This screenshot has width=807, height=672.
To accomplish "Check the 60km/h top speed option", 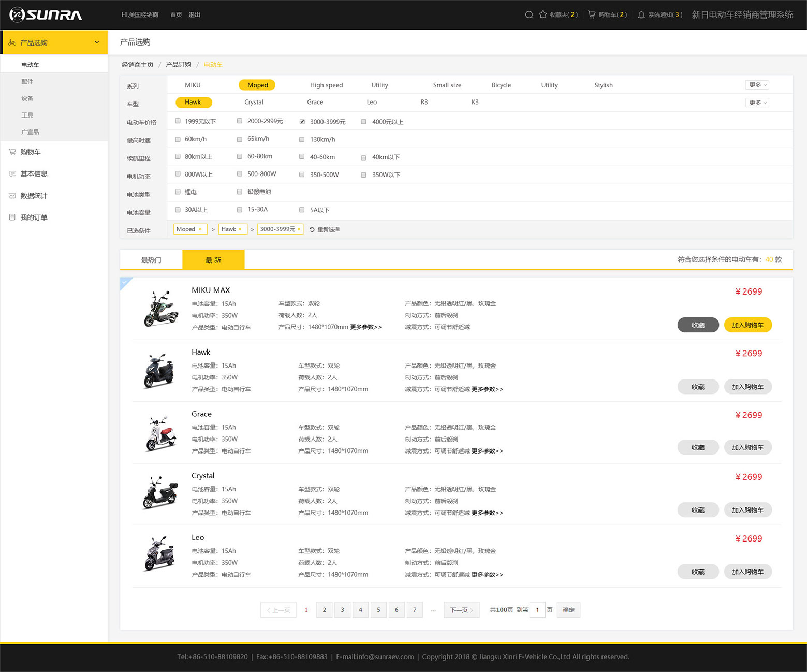I will [x=178, y=139].
